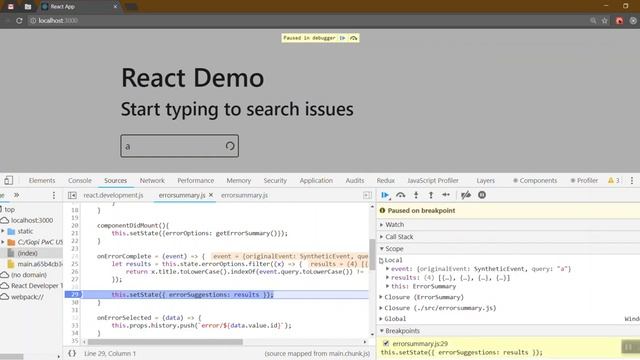The width and height of the screenshot is (640, 360).
Task: Select main.a65b4cb file in navigator
Action: [40, 264]
